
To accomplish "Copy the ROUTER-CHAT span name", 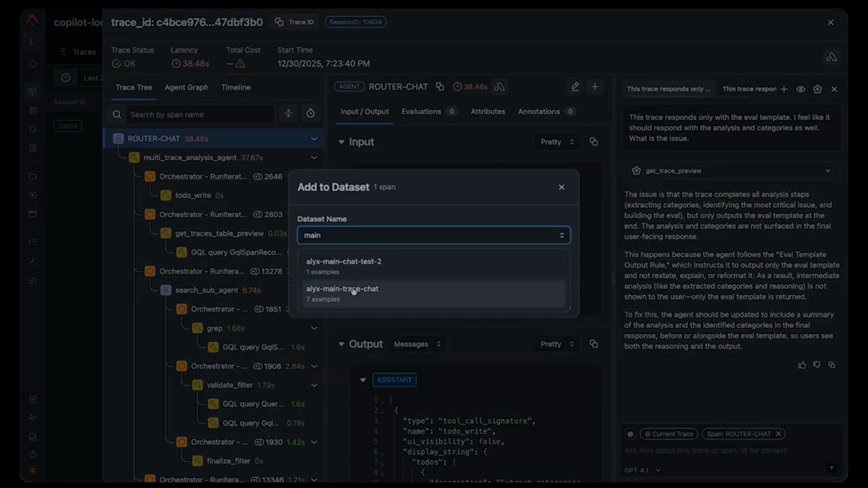I will pos(440,87).
